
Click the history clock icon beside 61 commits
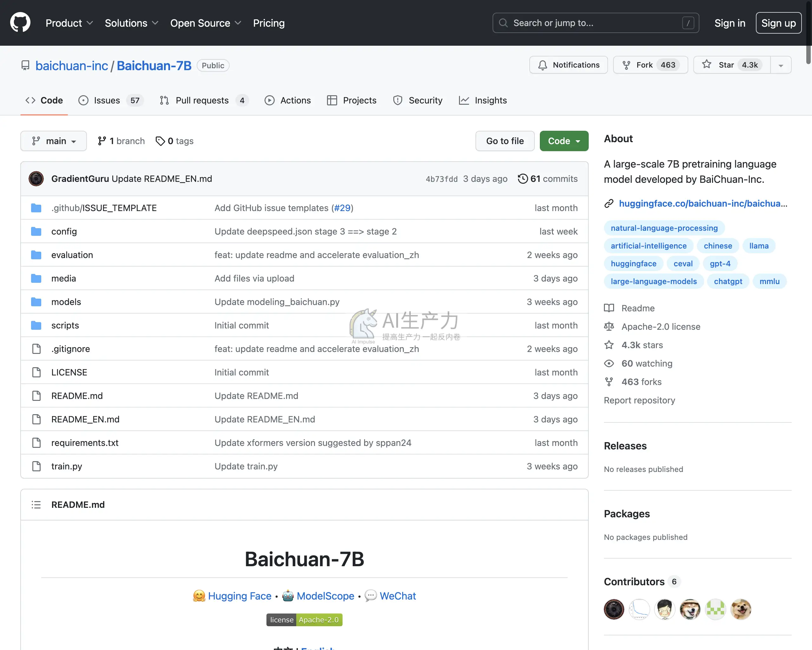point(523,179)
